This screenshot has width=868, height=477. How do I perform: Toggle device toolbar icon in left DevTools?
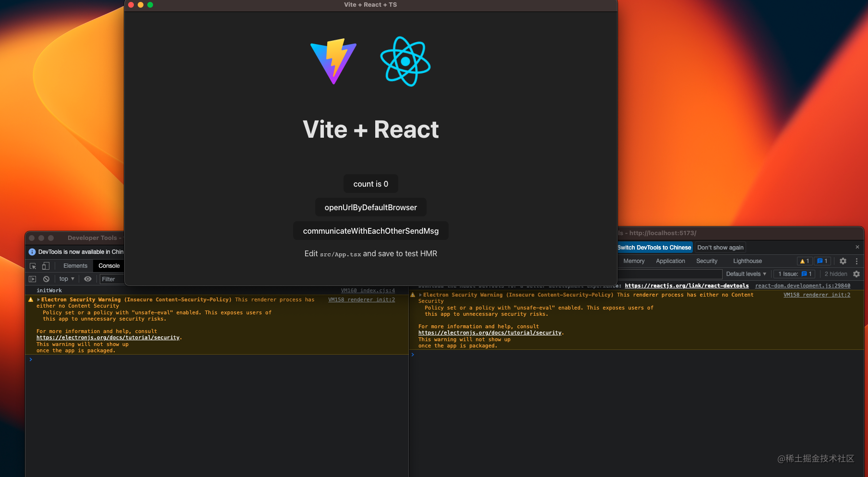[x=46, y=266]
